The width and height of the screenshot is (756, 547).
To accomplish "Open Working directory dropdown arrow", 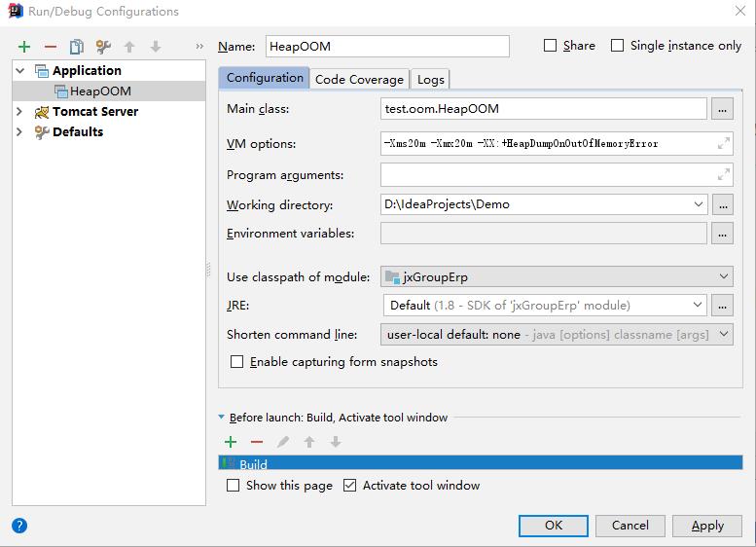I will point(699,204).
